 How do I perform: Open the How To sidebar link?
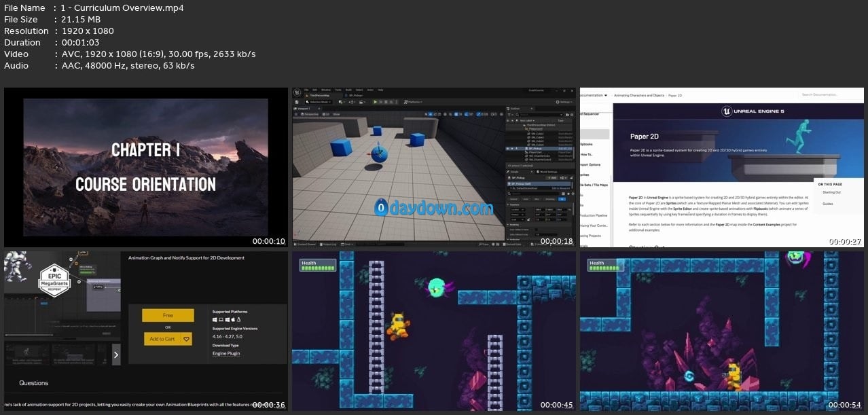pyautogui.click(x=585, y=154)
